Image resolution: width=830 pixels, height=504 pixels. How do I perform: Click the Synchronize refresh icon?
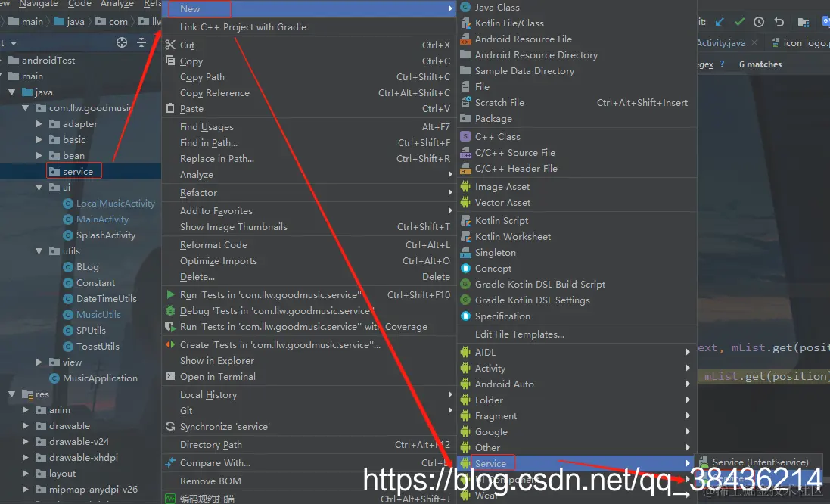pos(170,426)
